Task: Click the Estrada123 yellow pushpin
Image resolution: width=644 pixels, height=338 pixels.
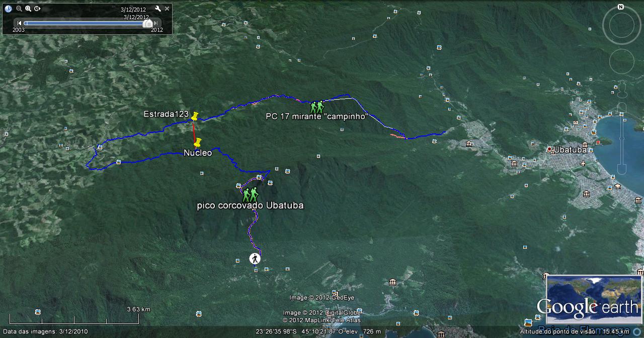Action: [195, 116]
